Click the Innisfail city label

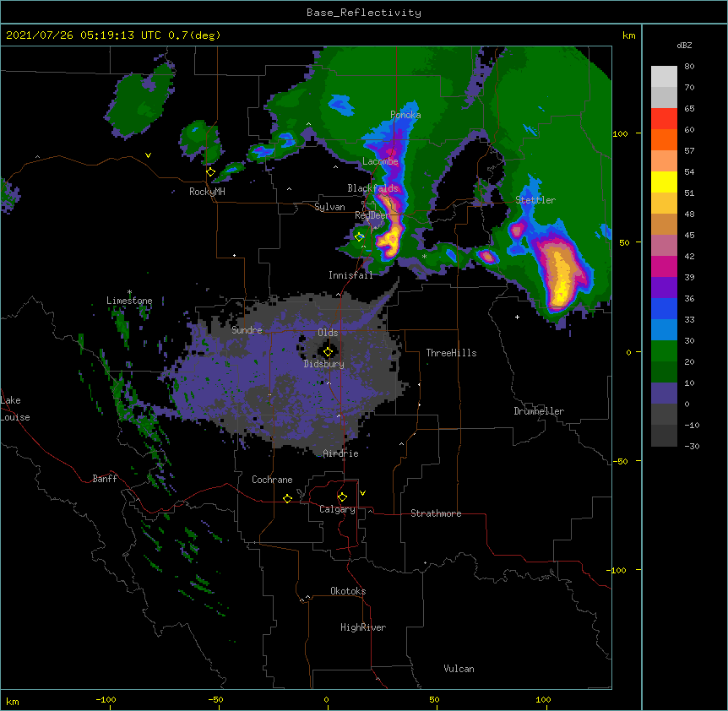point(350,275)
